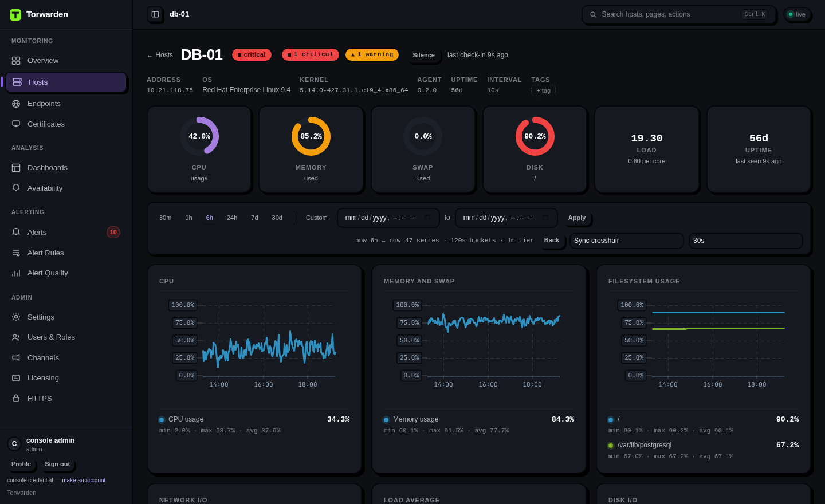Click the Settings gear icon
825x504 pixels.
pos(16,317)
